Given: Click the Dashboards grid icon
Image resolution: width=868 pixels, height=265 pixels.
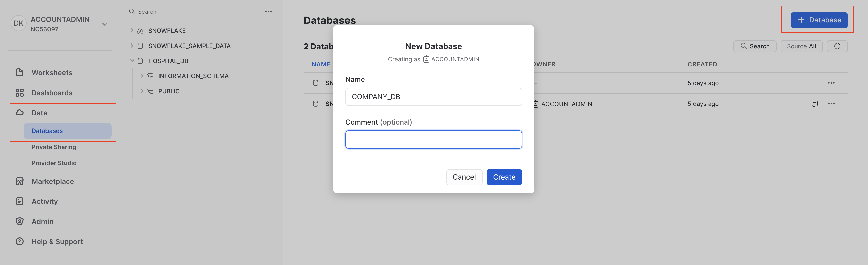Looking at the screenshot, I should click(x=20, y=93).
